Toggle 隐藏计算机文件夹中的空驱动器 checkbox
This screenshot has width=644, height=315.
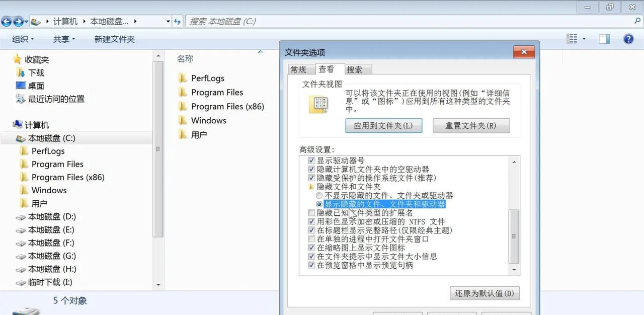(311, 170)
